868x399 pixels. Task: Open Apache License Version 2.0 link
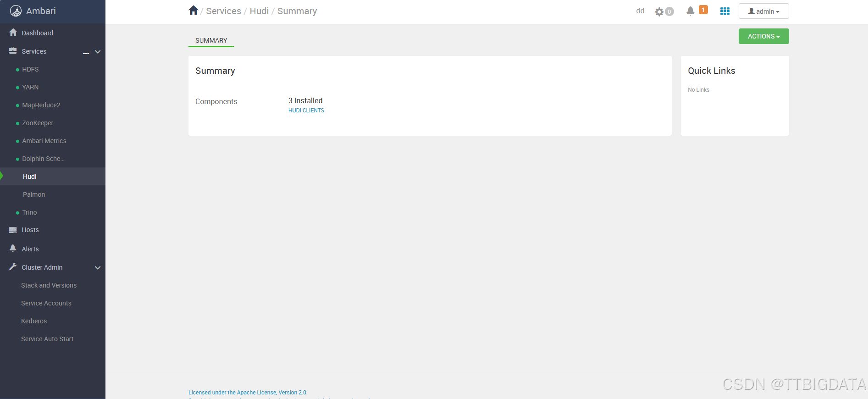(x=248, y=393)
